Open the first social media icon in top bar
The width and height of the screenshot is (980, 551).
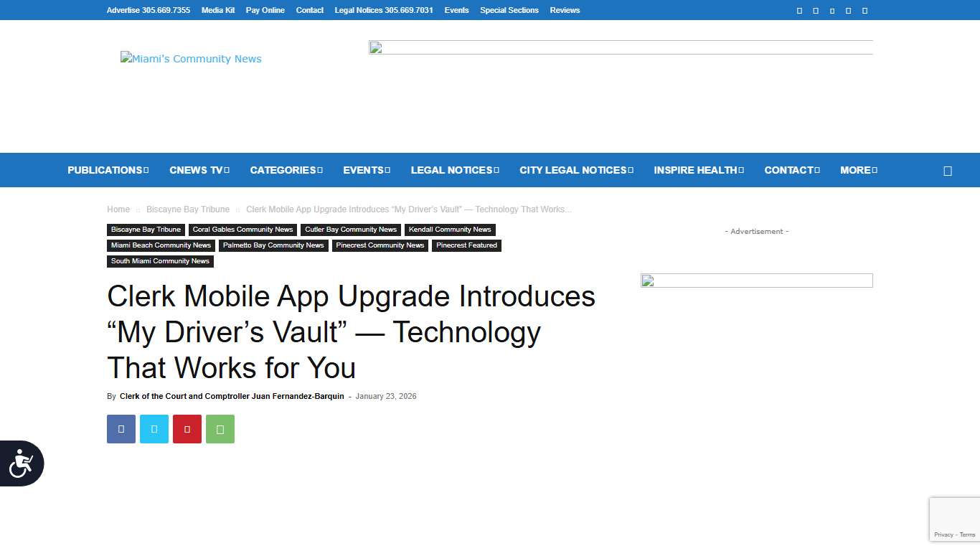799,10
